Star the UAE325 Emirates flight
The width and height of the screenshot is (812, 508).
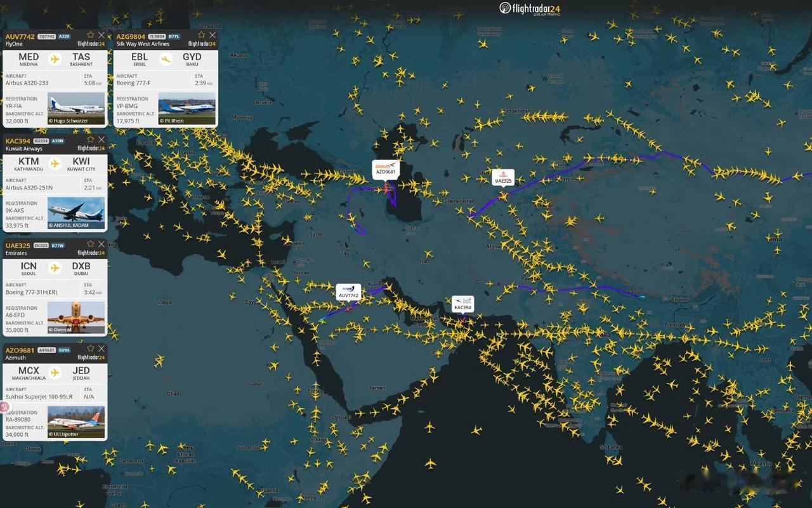91,244
